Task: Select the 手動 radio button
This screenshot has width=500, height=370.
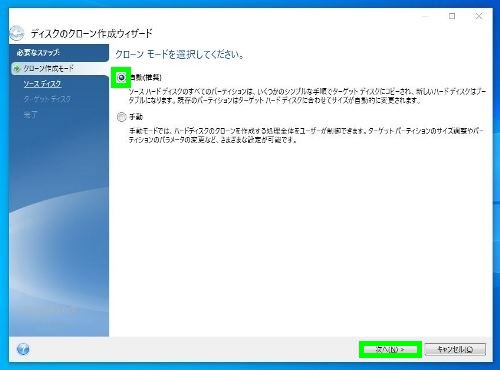Action: (x=121, y=117)
